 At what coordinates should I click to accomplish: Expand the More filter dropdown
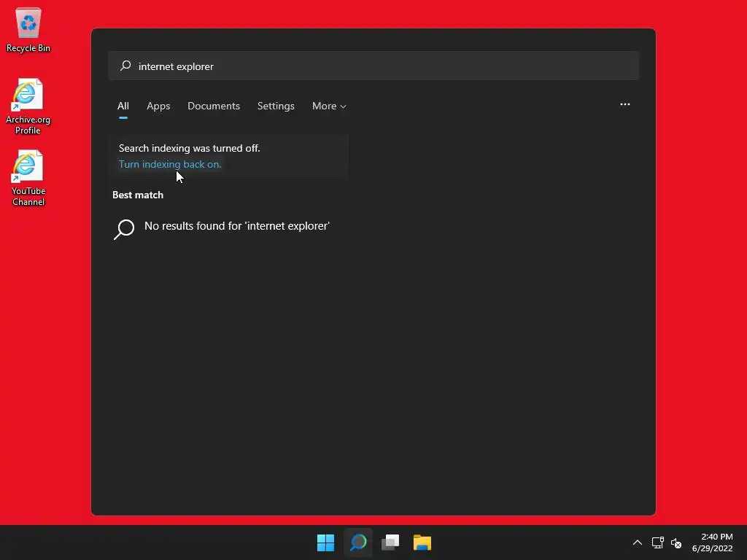click(329, 106)
